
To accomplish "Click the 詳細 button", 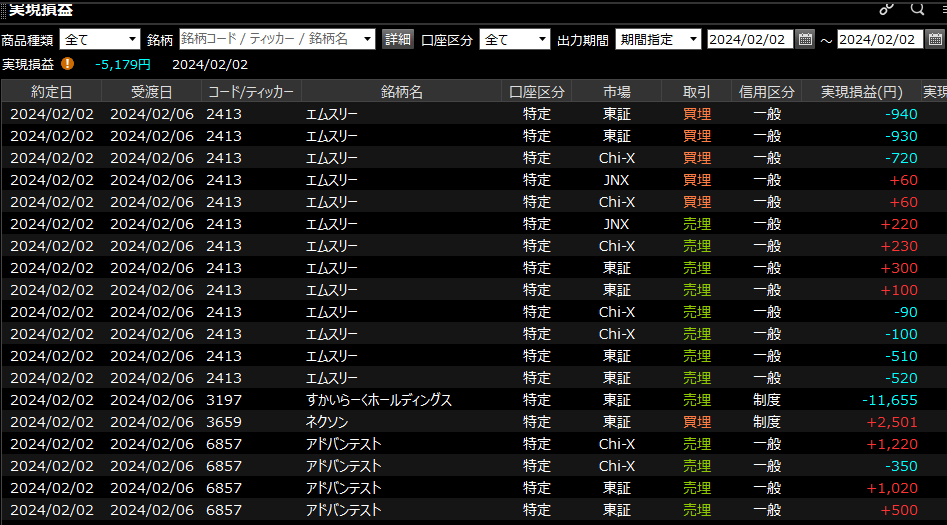I will click(398, 39).
